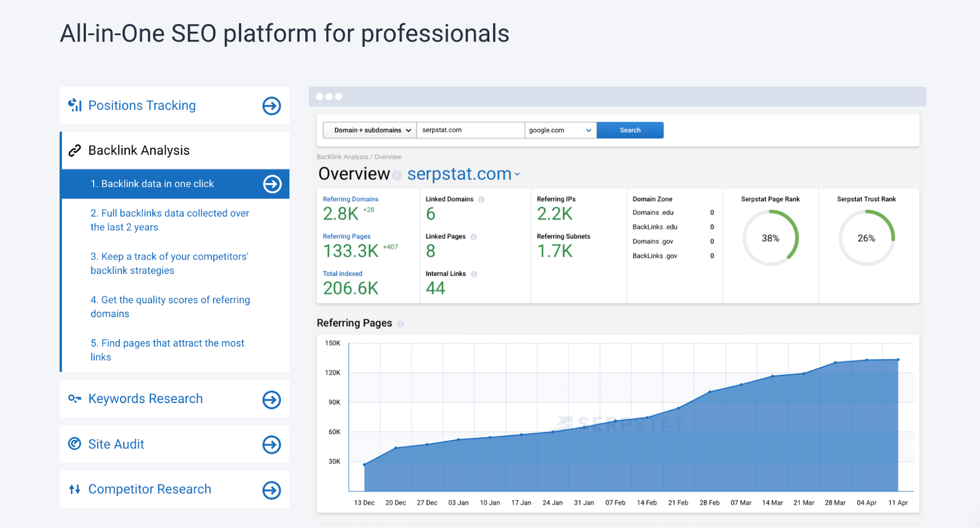Click arrow icon on Backlink data in one click
Screen dimensions: 980x528
(x=273, y=184)
